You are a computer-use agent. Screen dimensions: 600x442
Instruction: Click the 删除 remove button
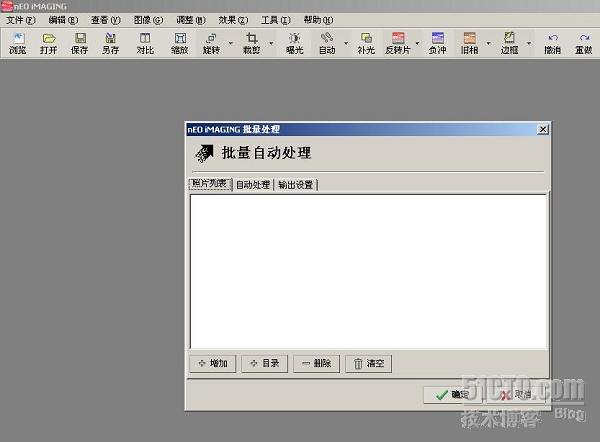tap(316, 363)
